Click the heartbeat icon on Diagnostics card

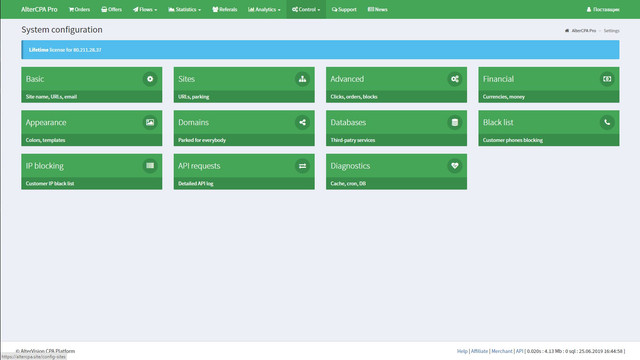click(x=455, y=166)
